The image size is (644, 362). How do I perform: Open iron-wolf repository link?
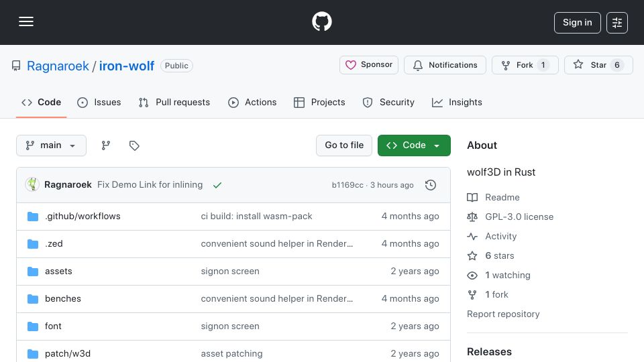(127, 66)
